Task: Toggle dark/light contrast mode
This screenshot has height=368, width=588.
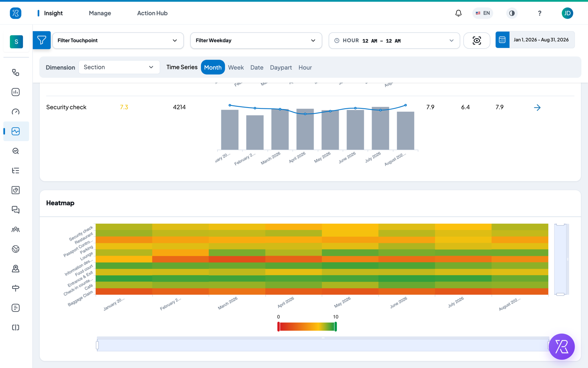Action: click(512, 13)
